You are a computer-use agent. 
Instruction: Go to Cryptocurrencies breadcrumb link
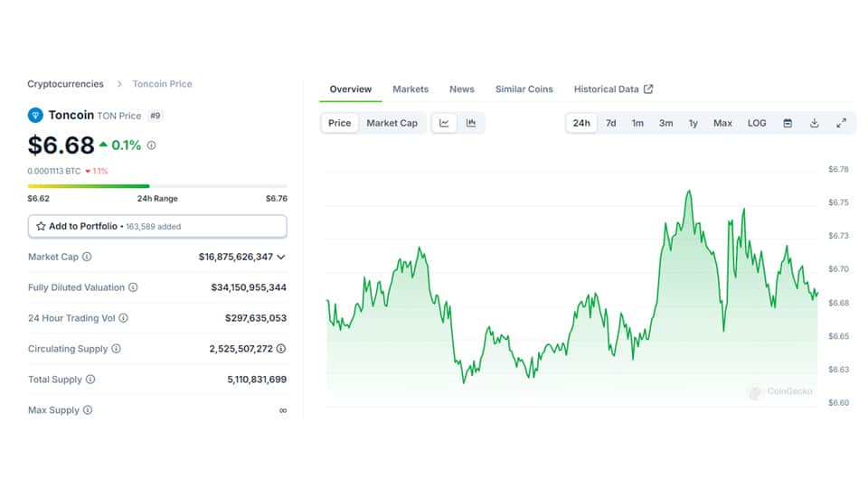pos(65,84)
